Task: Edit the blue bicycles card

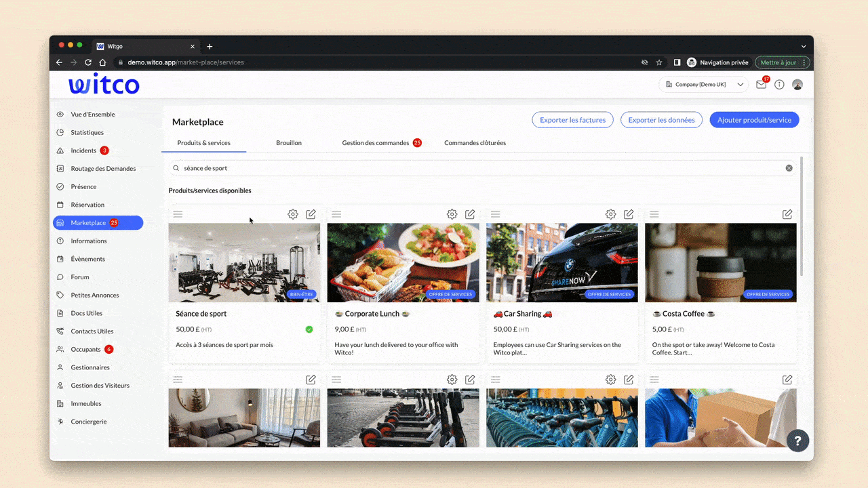Action: tap(629, 380)
